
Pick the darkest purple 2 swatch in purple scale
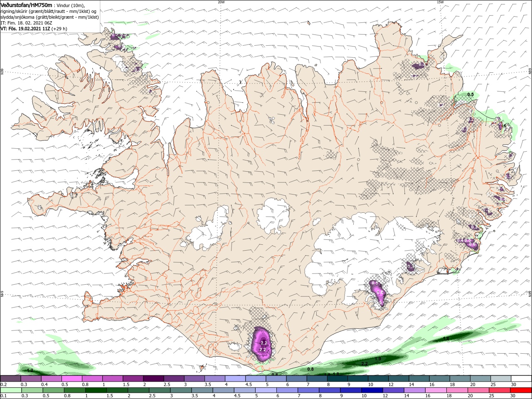(153, 379)
